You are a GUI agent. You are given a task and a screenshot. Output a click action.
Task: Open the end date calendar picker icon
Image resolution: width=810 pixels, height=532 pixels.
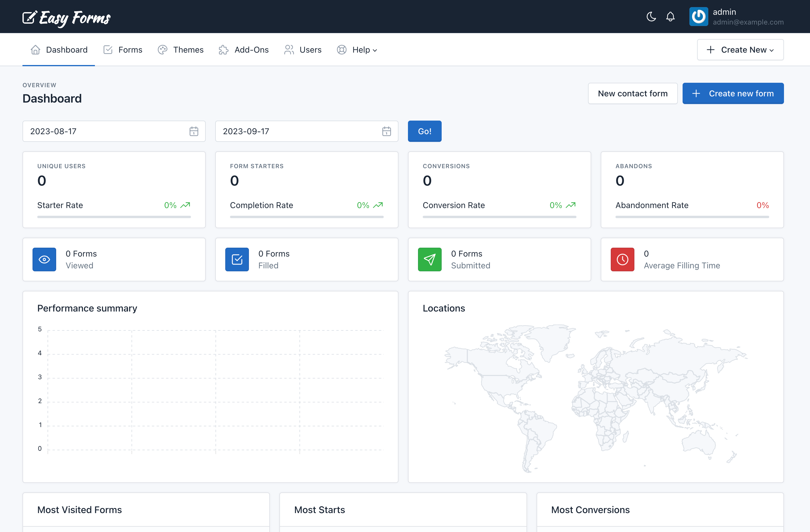point(387,131)
